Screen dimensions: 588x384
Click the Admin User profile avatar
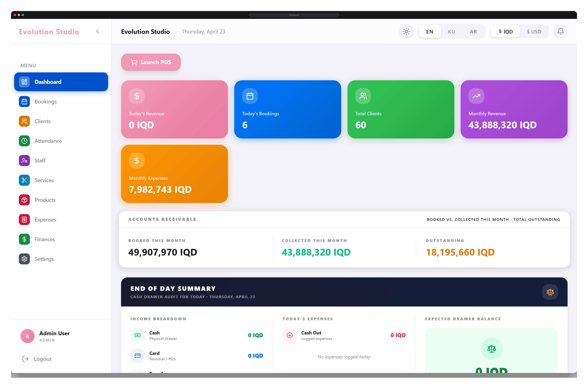pos(27,336)
